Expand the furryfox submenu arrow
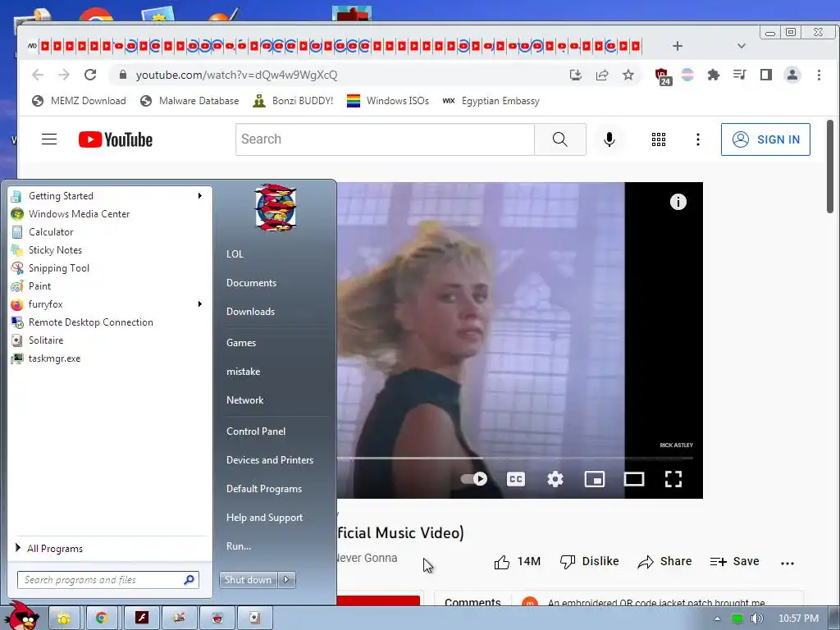The width and height of the screenshot is (840, 630). point(200,304)
